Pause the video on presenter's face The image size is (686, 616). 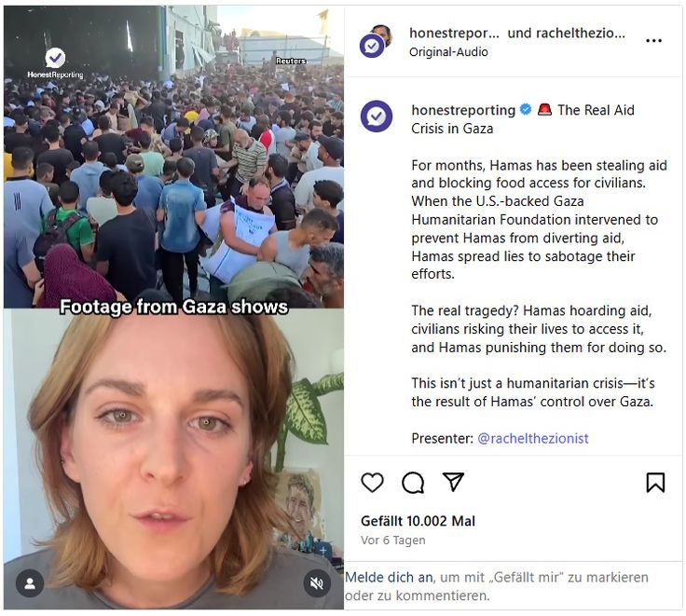pyautogui.click(x=173, y=459)
